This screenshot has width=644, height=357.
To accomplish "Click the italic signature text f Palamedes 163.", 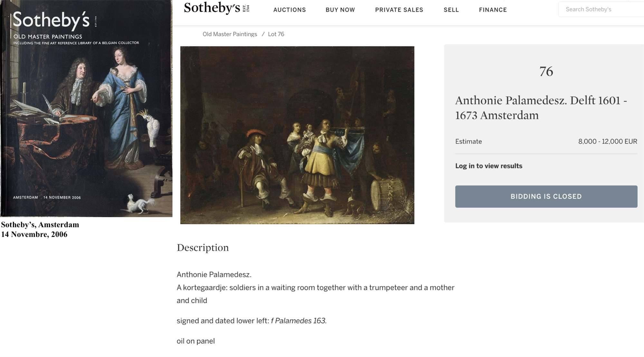I will coord(298,321).
